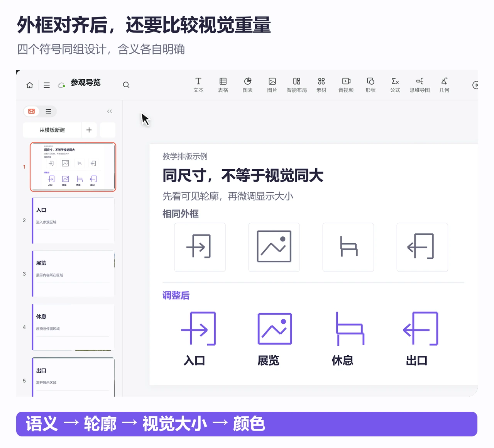This screenshot has height=448, width=494.
Task: Select slide 1 thumbnail
Action: (73, 167)
